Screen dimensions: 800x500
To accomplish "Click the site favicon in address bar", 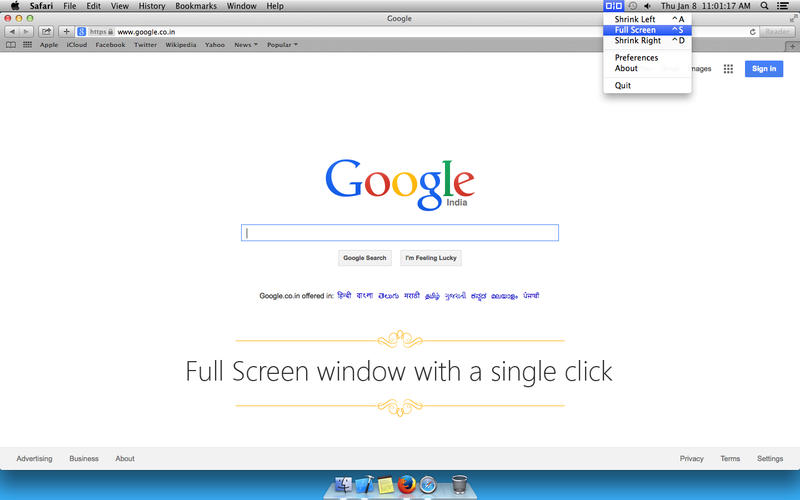I will click(x=82, y=32).
